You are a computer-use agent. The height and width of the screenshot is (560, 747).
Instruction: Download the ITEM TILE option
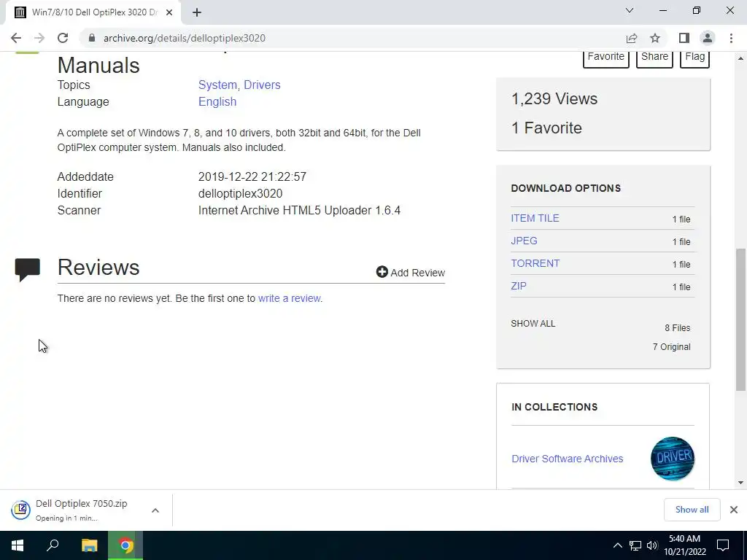tap(535, 218)
